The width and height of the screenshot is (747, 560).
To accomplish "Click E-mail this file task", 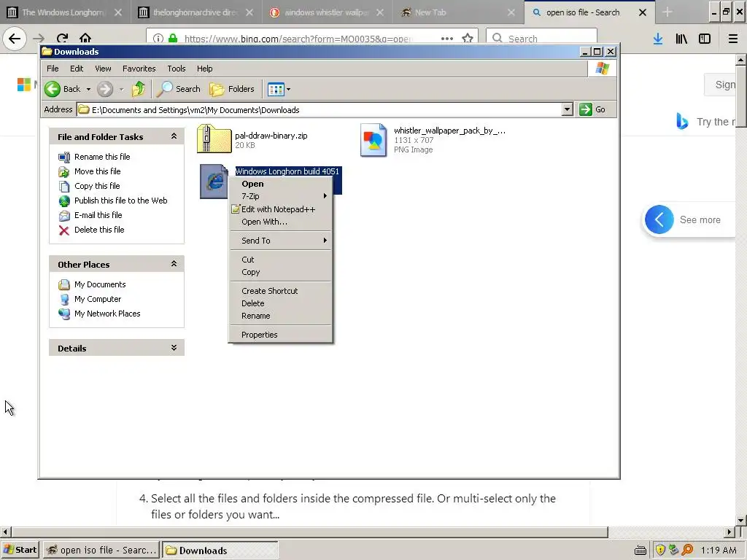I will click(98, 215).
